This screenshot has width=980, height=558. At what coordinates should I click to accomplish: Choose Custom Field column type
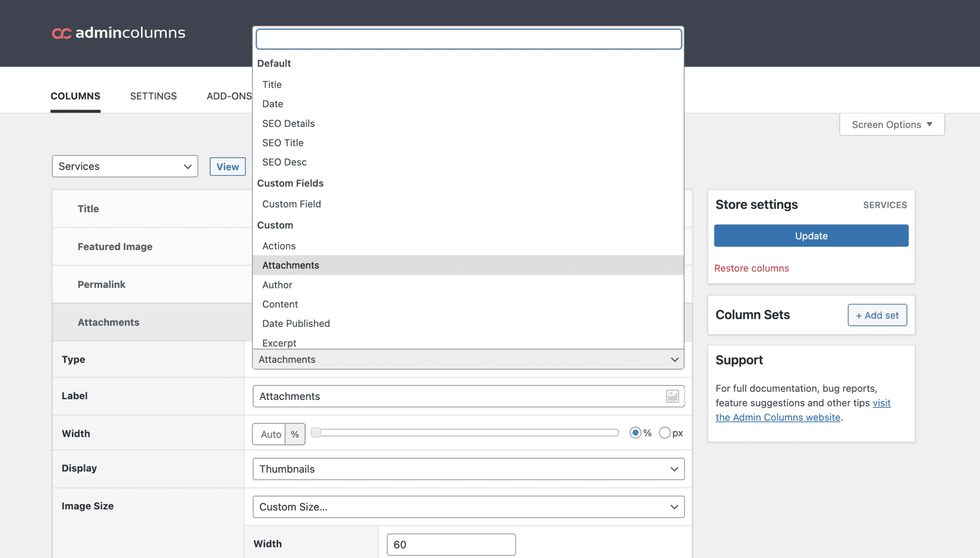point(468,204)
